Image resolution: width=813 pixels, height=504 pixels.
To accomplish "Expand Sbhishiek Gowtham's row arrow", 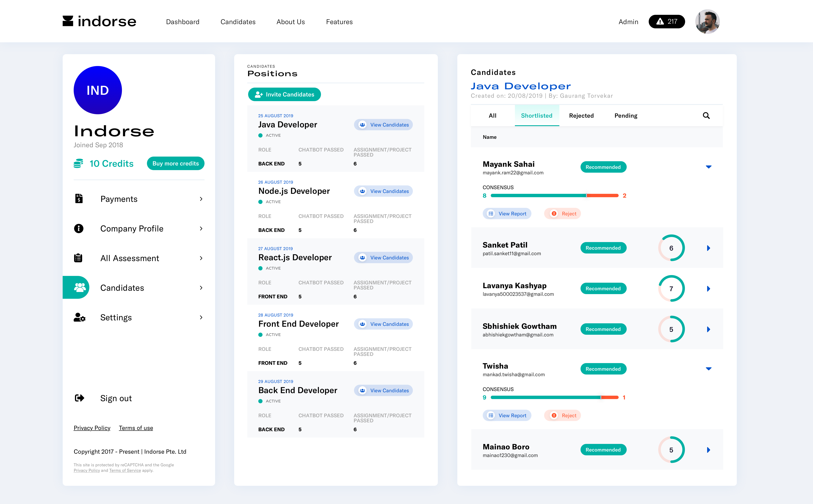I will [709, 329].
